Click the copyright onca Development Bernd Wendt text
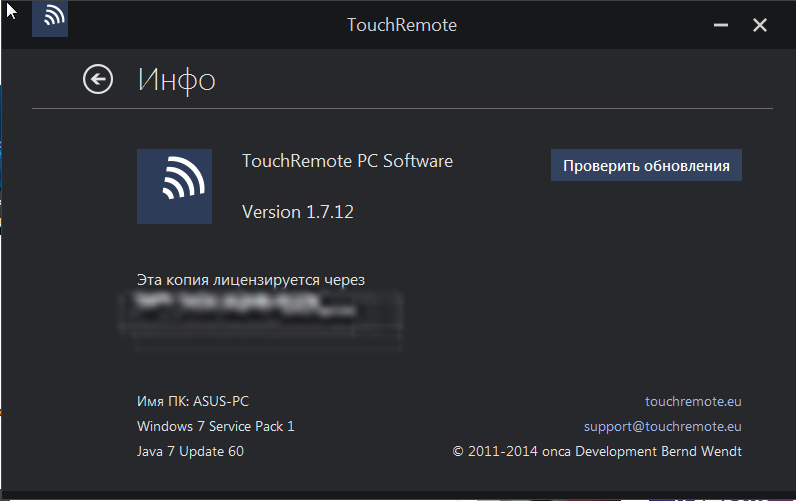Image resolution: width=796 pixels, height=501 pixels. tap(597, 451)
